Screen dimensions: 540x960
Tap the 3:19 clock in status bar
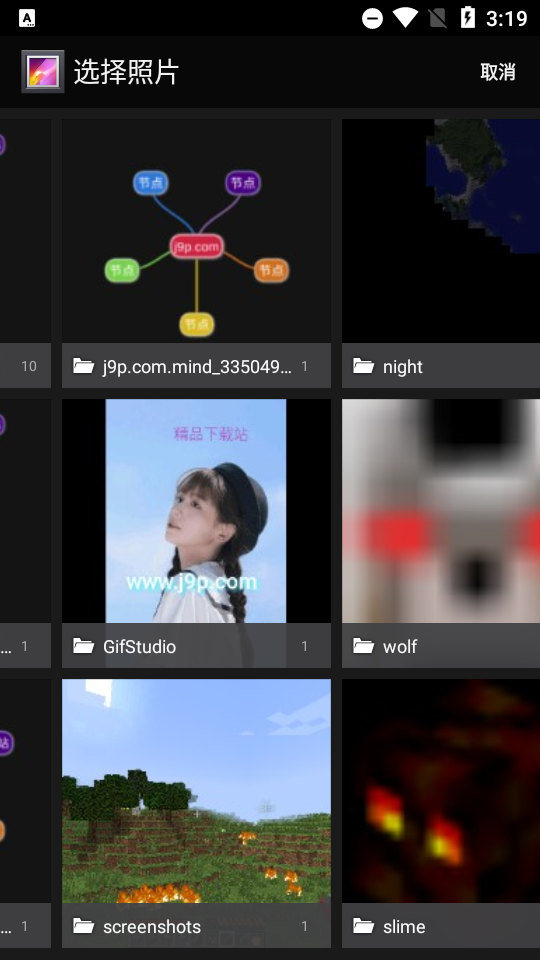[507, 18]
